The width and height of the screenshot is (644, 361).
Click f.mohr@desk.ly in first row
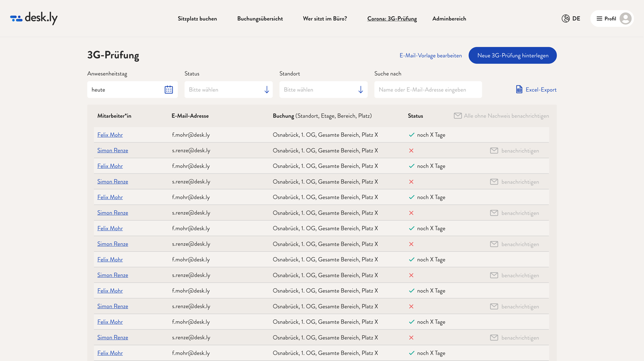pyautogui.click(x=191, y=135)
